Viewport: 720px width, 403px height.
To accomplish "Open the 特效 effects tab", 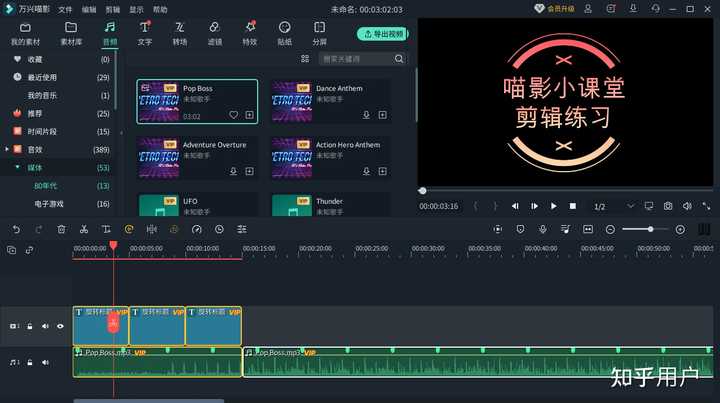I will point(249,34).
